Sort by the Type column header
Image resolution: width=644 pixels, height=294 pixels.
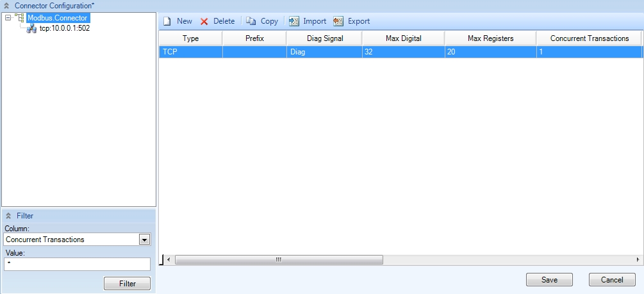click(190, 38)
